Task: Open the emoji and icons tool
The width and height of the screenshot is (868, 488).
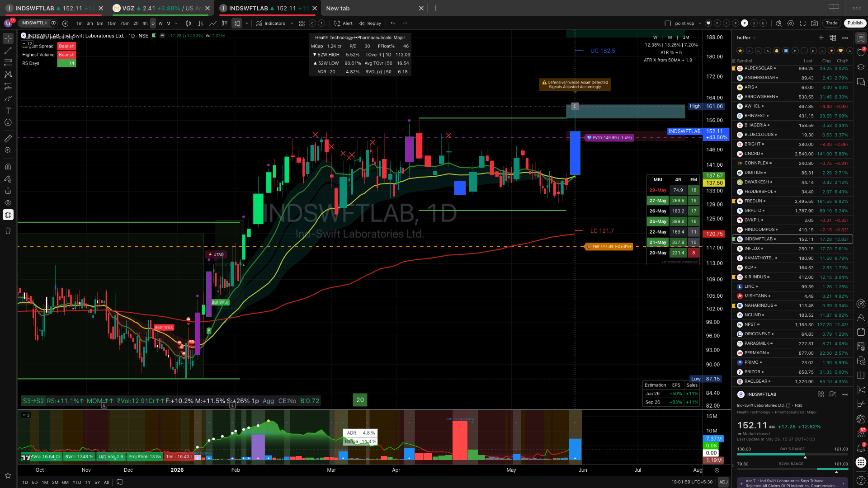Action: point(8,122)
